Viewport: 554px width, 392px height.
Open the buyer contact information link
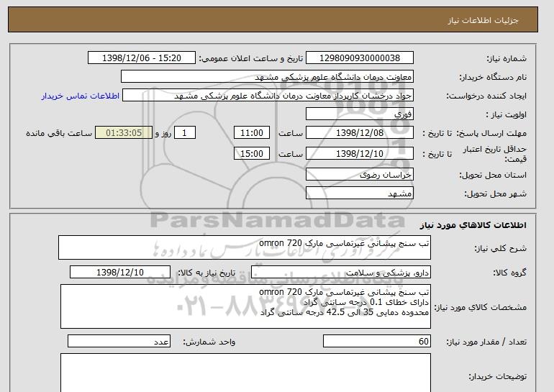(x=81, y=96)
